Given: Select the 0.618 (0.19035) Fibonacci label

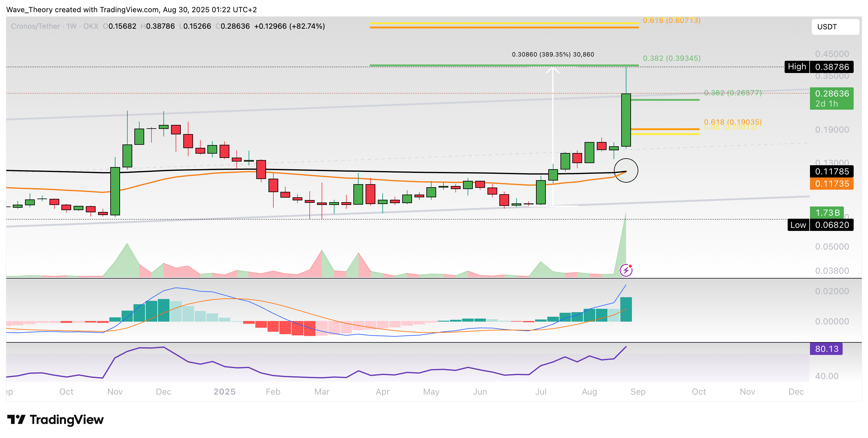Looking at the screenshot, I should click(732, 122).
